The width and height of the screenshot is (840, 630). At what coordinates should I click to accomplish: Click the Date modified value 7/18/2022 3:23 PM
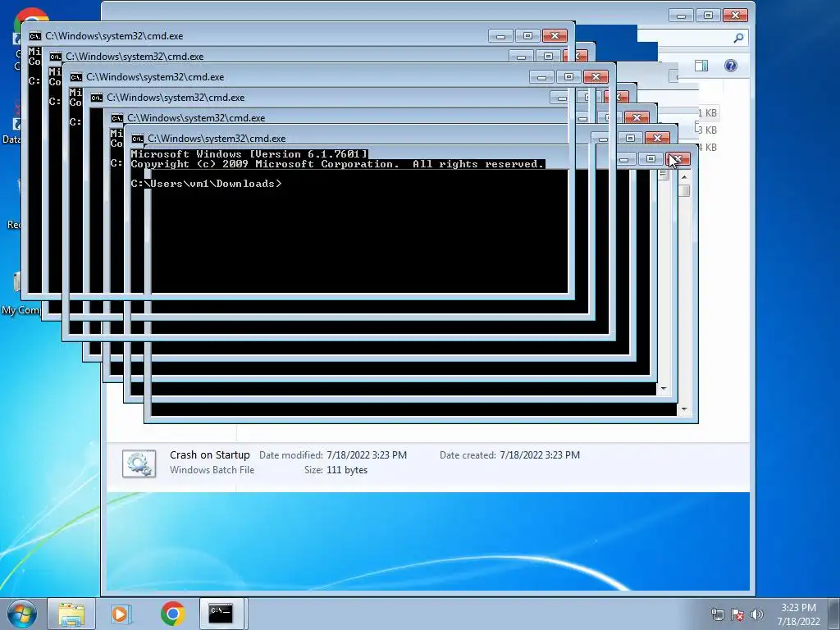pos(367,455)
